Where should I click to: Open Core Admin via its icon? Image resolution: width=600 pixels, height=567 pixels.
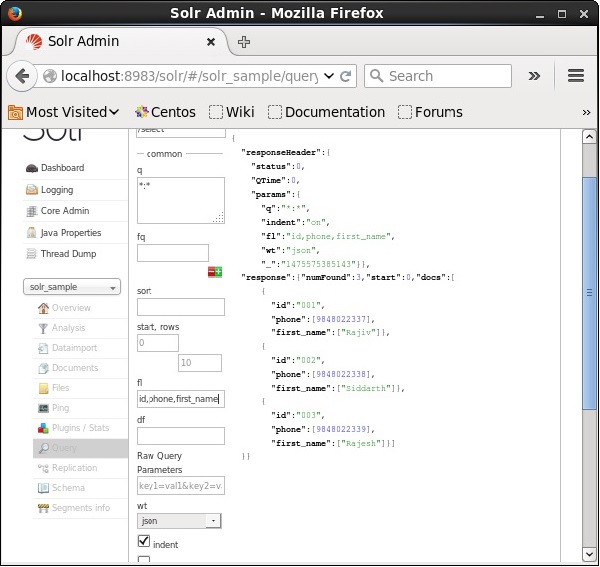click(x=32, y=211)
